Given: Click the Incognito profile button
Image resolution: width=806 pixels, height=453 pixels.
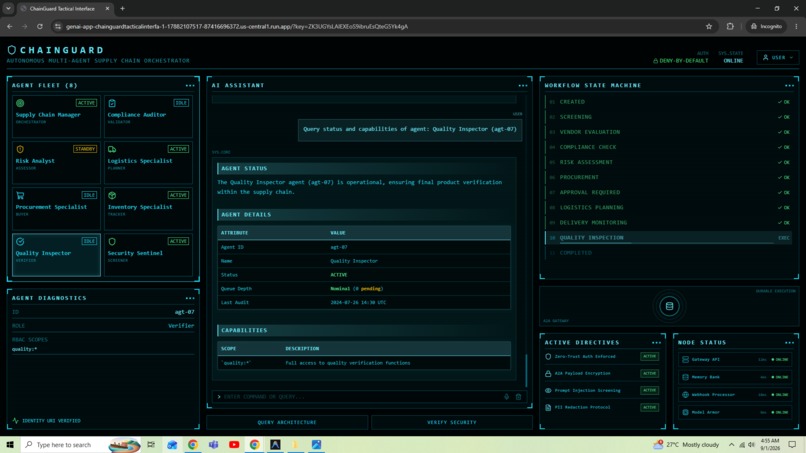Looking at the screenshot, I should (766, 26).
